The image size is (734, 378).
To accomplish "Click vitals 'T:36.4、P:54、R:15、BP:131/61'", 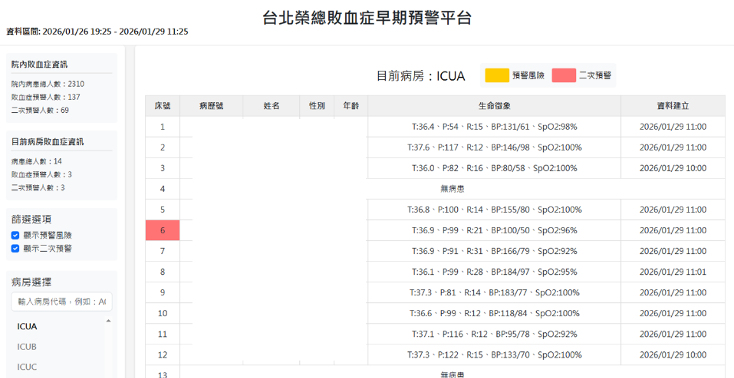I will tap(494, 127).
